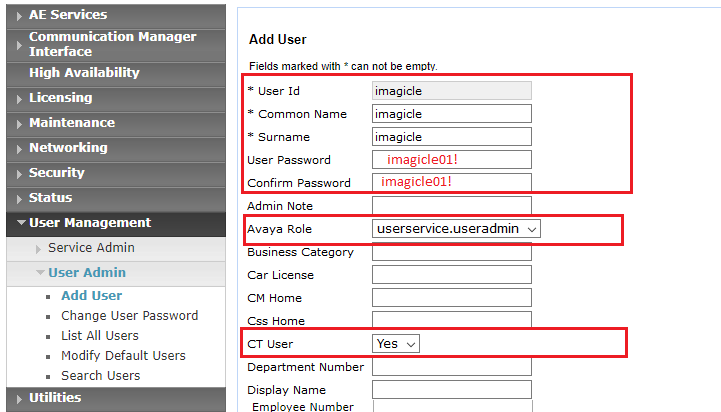
Task: Expand the Licensing menu section
Action: coord(60,98)
